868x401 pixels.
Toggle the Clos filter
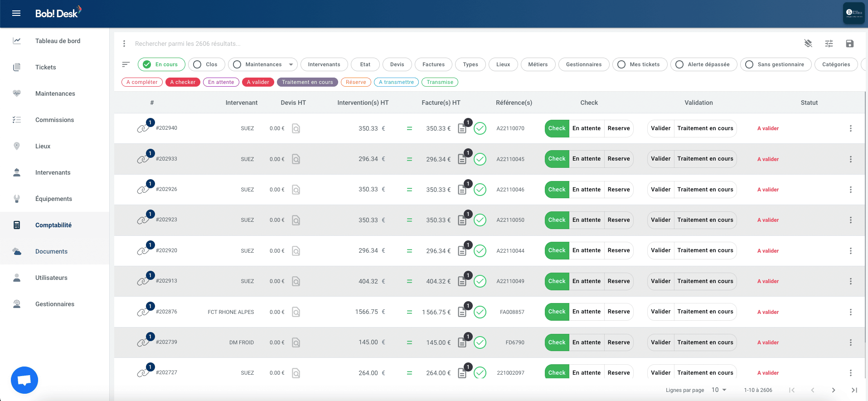(x=207, y=64)
